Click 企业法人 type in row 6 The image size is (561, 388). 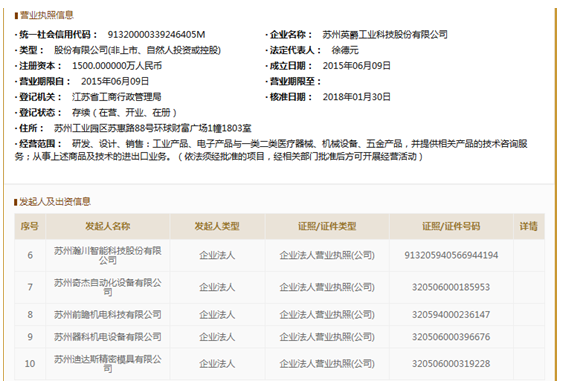[217, 255]
